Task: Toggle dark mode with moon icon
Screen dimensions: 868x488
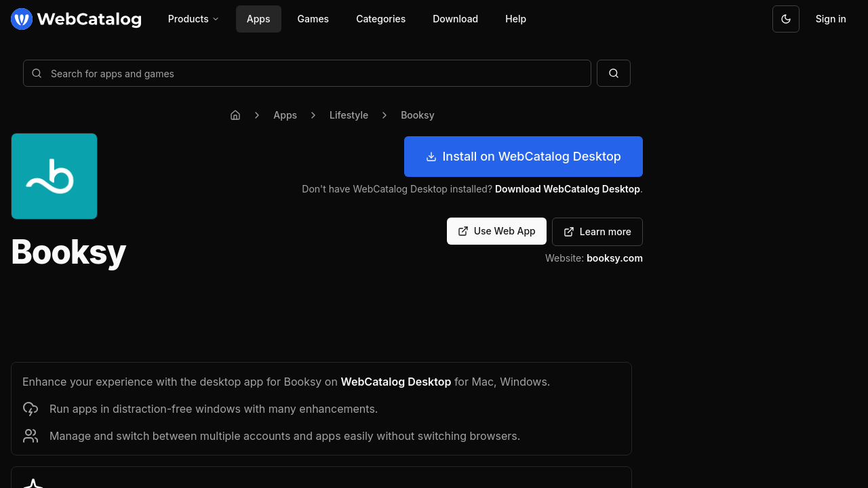Action: (x=785, y=19)
